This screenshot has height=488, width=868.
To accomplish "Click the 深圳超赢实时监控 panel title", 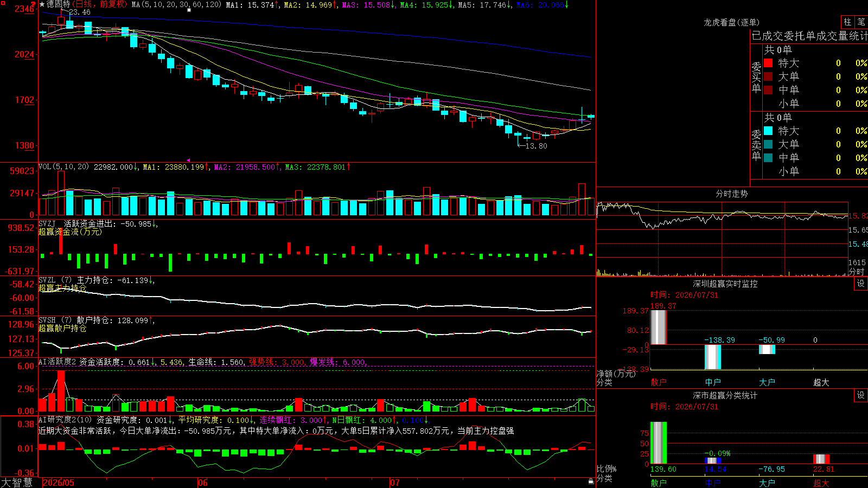I will click(x=725, y=284).
